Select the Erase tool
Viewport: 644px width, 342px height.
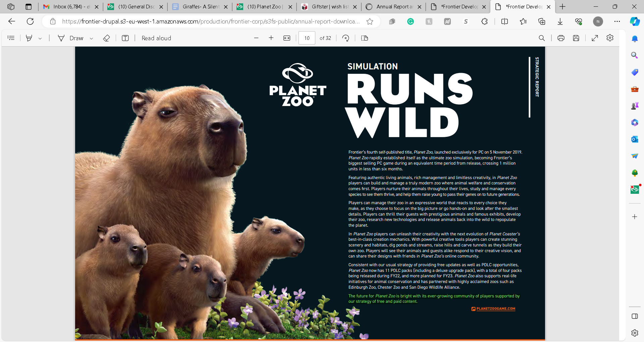106,38
